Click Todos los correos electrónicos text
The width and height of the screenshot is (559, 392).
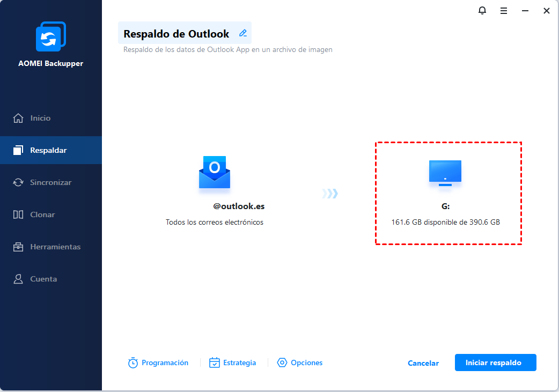214,223
